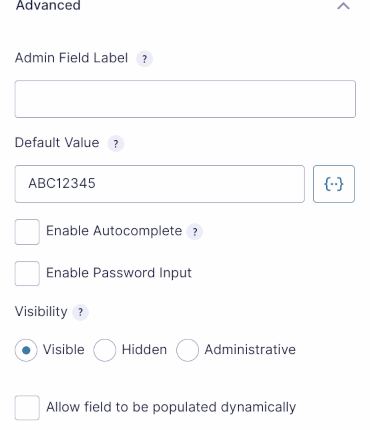Image resolution: width=370 pixels, height=430 pixels.
Task: Set visibility to Administrative
Action: [187, 350]
